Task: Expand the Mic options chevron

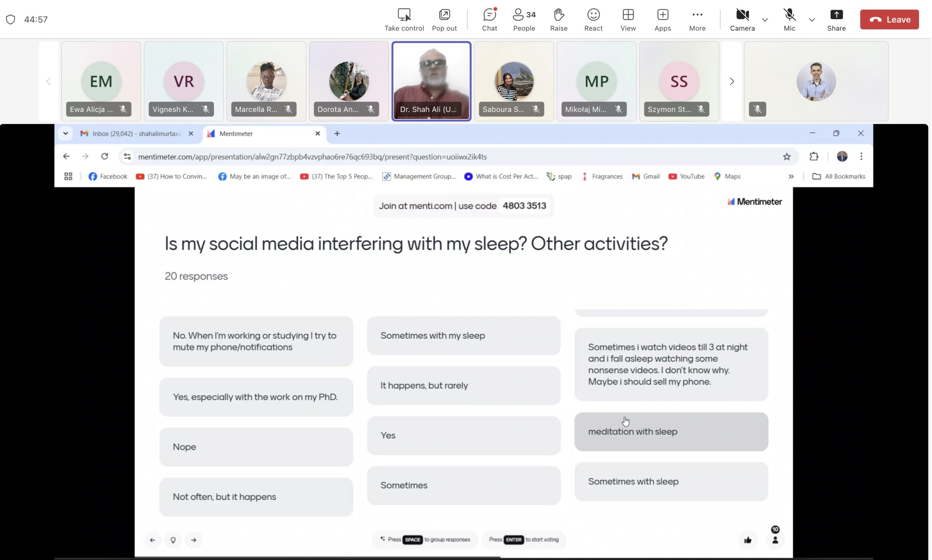Action: click(x=811, y=20)
